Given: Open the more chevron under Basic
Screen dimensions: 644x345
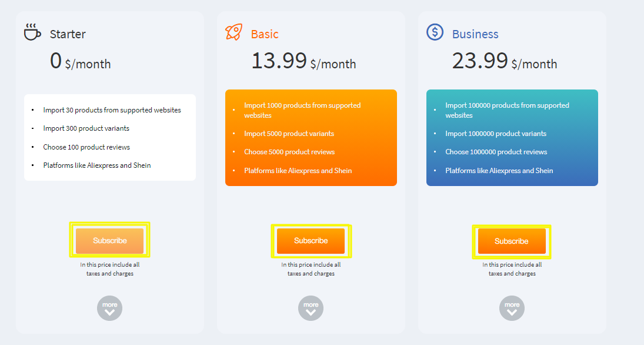Looking at the screenshot, I should click(311, 308).
